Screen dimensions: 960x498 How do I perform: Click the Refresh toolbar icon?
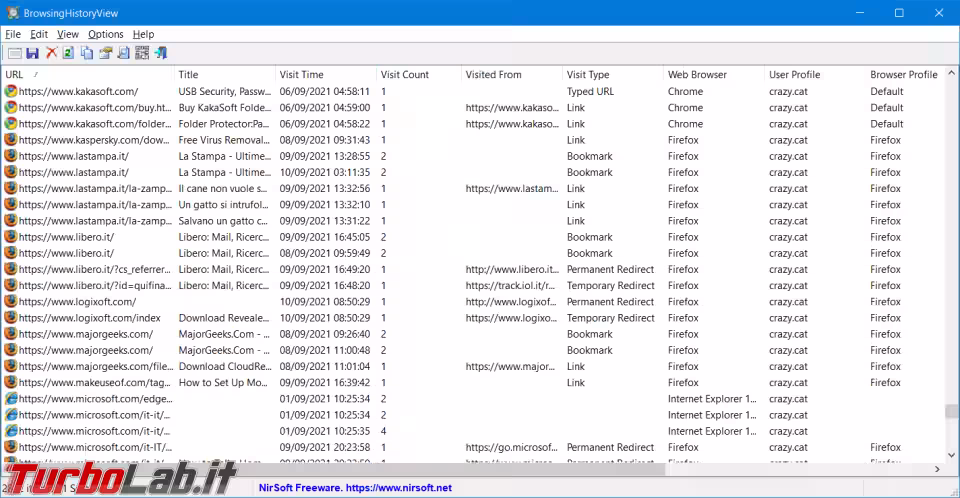click(69, 53)
